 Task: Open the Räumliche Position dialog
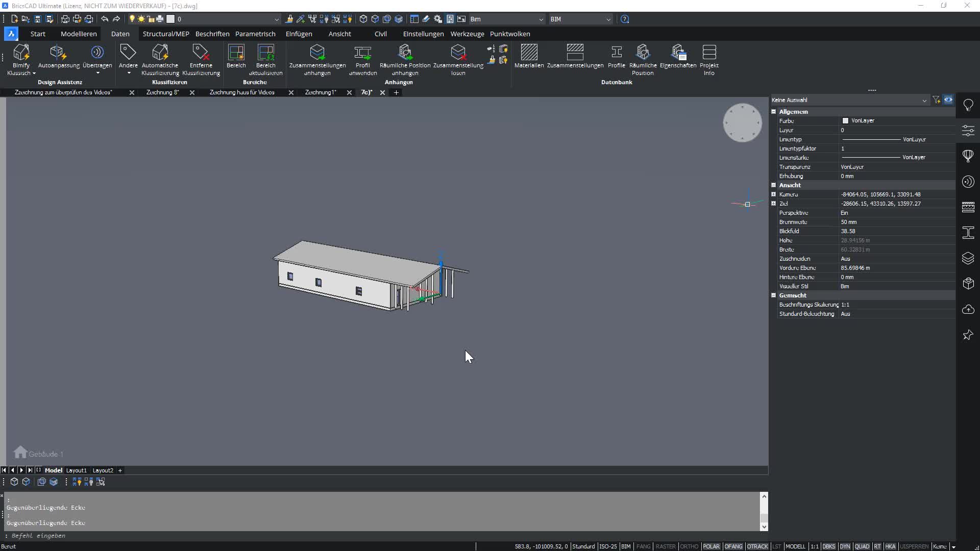(x=643, y=60)
